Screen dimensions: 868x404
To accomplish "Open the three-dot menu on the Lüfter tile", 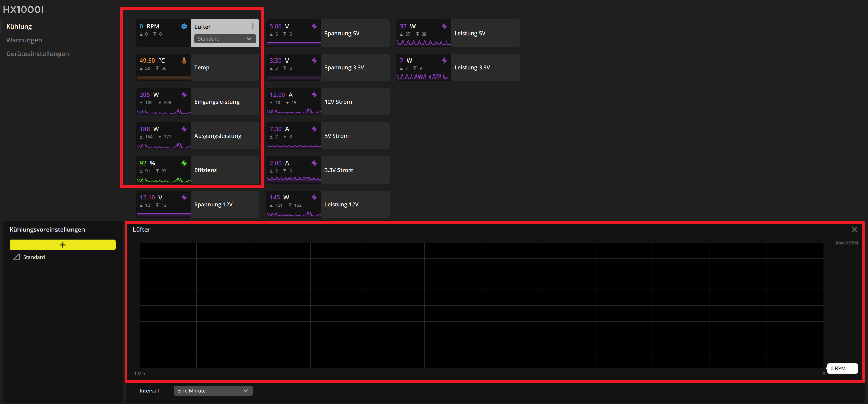I will 253,26.
